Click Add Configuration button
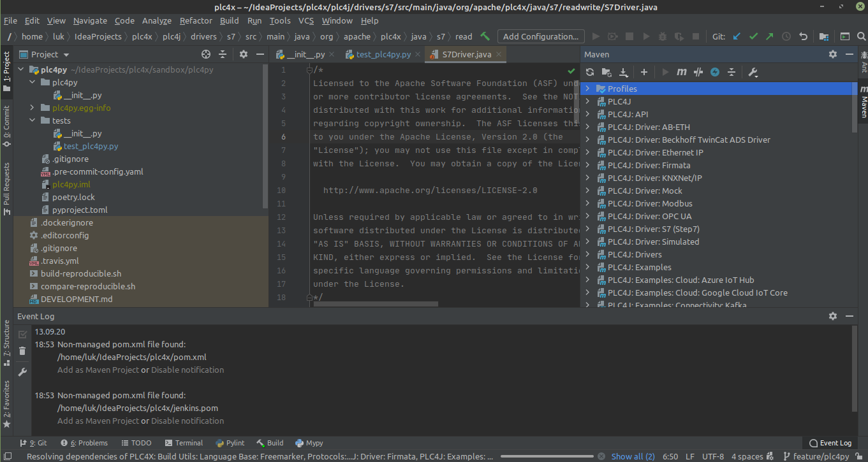Viewport: 868px width, 462px height. click(x=541, y=36)
